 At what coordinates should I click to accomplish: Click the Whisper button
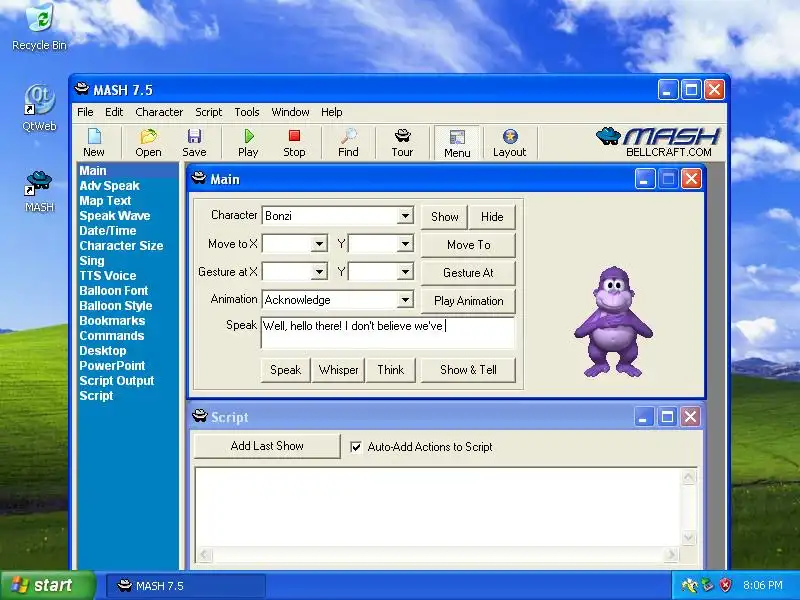[x=338, y=370]
